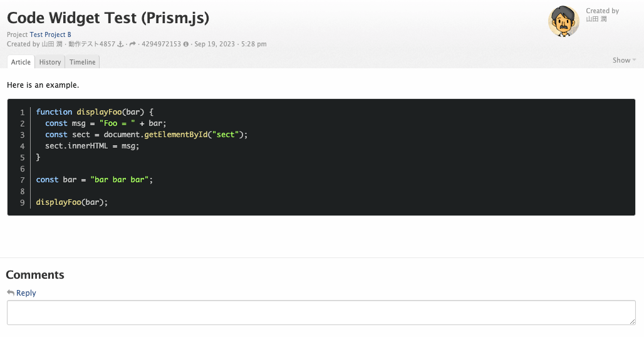This screenshot has height=337, width=644.
Task: Click the Reply link text
Action: coord(26,293)
